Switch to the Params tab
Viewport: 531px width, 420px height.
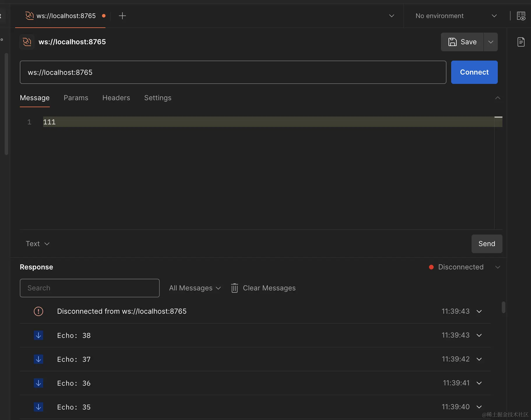click(x=76, y=98)
